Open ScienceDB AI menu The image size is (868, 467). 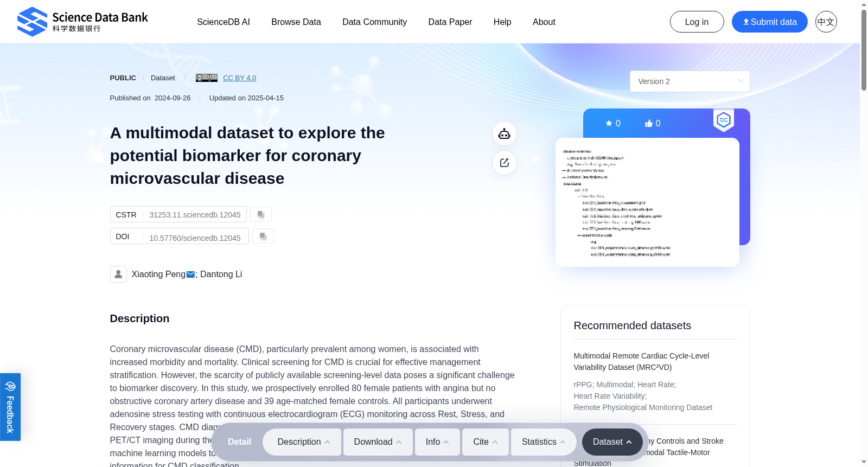(x=224, y=22)
